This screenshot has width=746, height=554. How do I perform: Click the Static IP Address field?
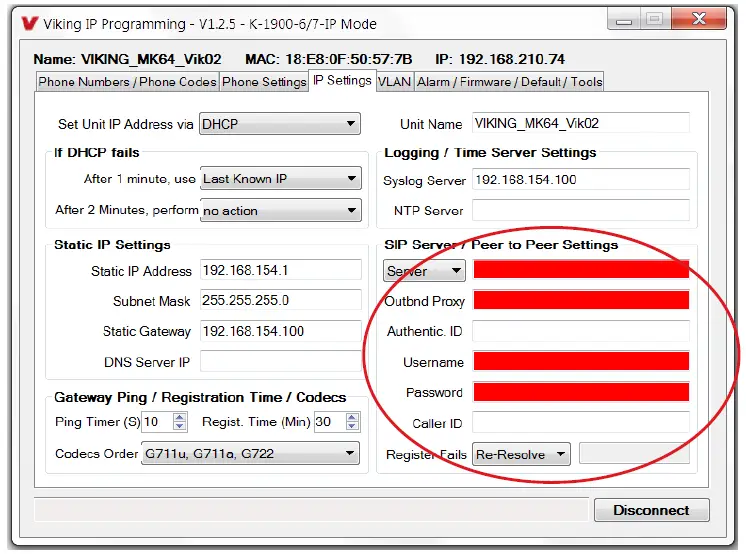pyautogui.click(x=281, y=270)
